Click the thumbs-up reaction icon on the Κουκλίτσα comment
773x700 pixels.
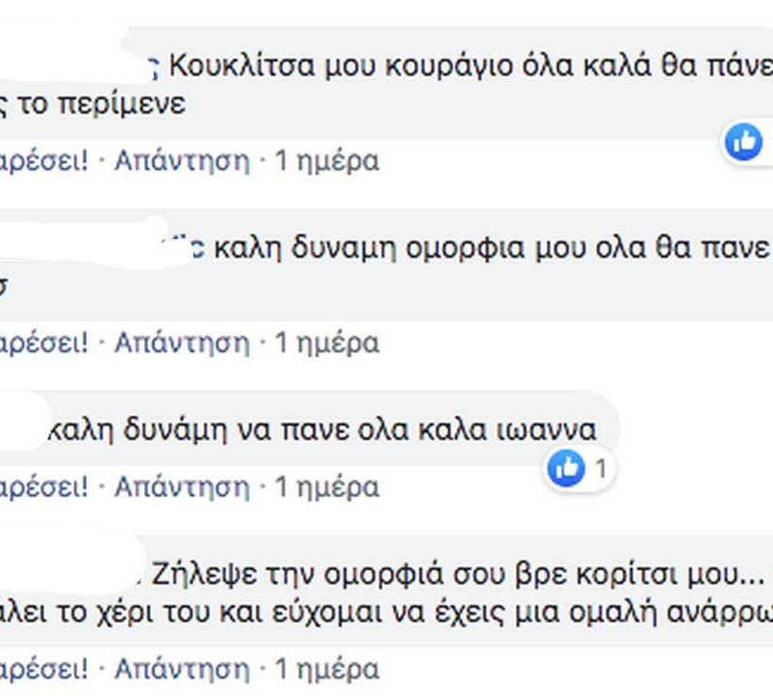click(x=744, y=141)
